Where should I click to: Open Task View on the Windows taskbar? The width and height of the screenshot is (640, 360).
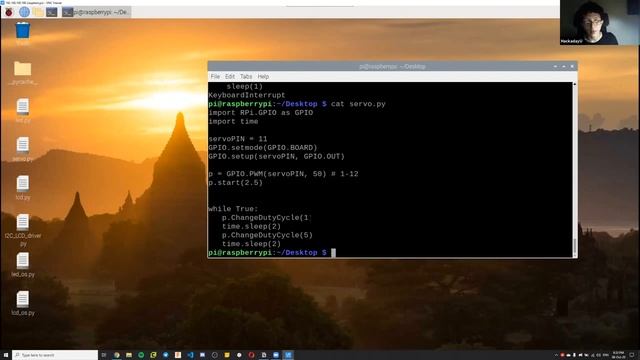pyautogui.click(x=104, y=355)
